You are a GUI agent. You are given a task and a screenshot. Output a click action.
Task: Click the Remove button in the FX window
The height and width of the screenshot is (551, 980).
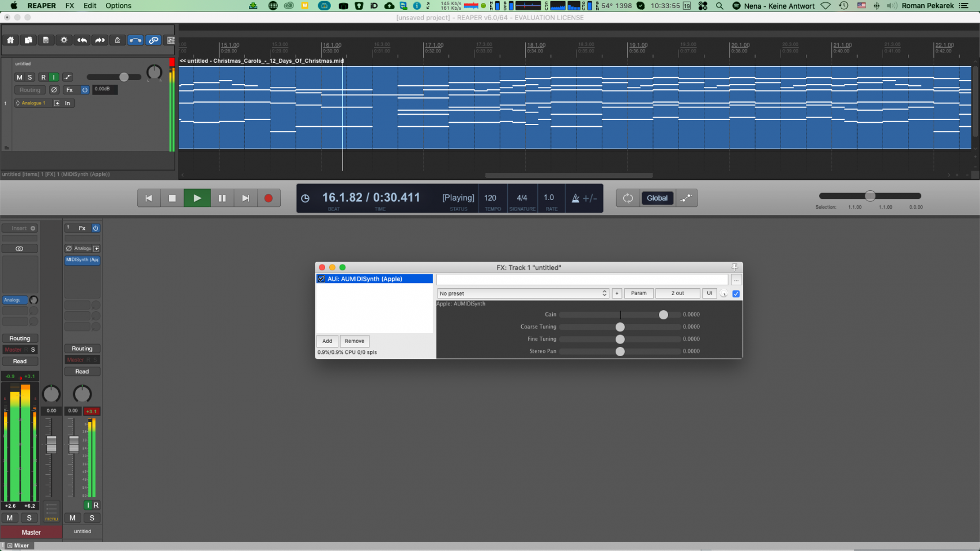[354, 341]
